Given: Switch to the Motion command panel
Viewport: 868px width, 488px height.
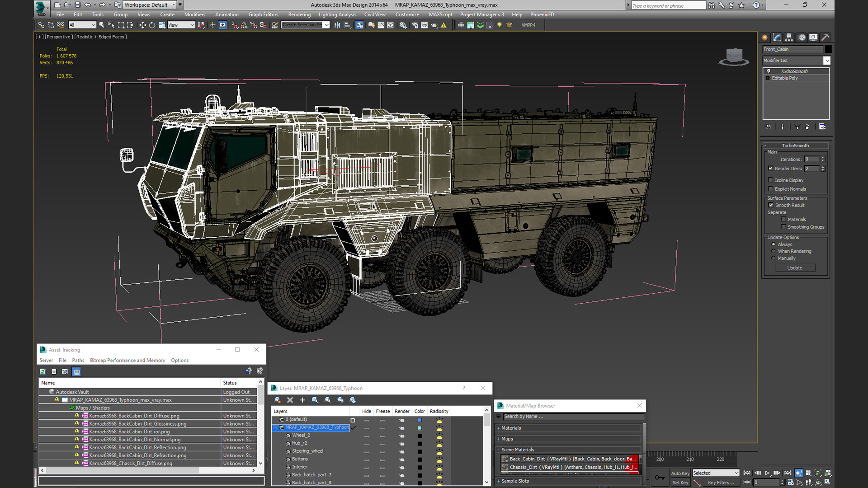Looking at the screenshot, I should point(802,38).
